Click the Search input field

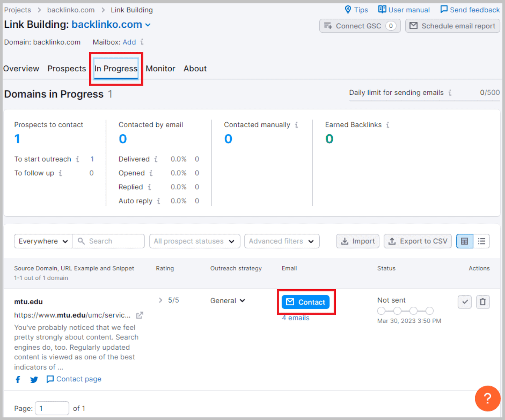pos(109,241)
